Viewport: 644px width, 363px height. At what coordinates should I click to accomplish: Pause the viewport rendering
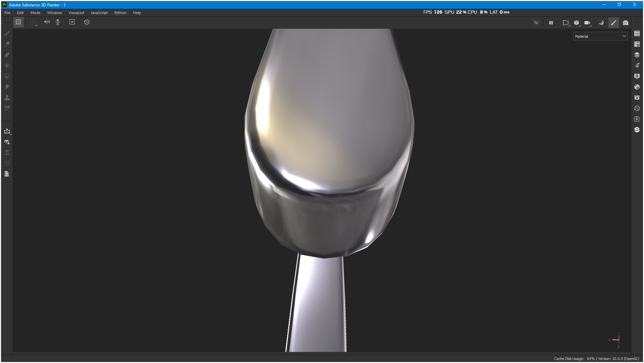pyautogui.click(x=551, y=23)
